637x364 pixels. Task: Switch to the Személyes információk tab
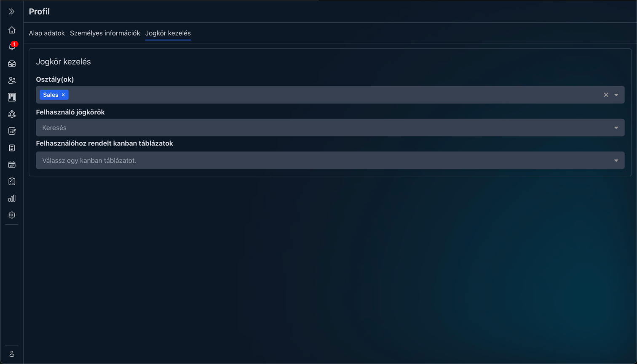[105, 33]
